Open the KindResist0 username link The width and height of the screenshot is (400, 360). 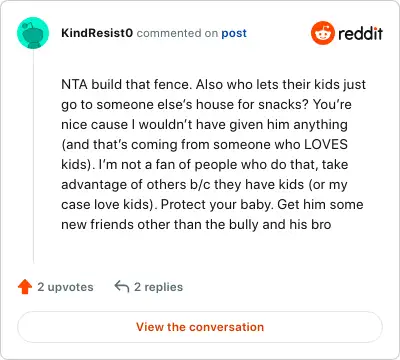tap(97, 33)
